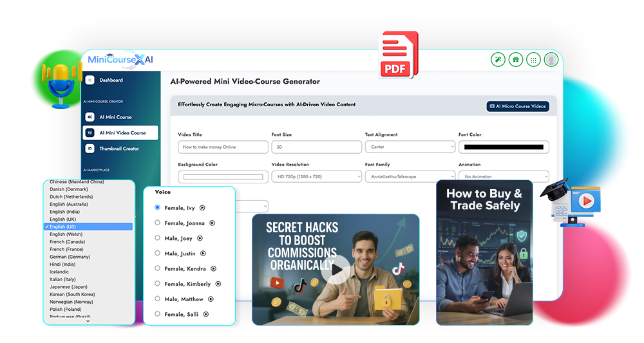Open the How to Buy & Trade Safely thumbnail
Image resolution: width=644 pixels, height=343 pixels.
(x=485, y=253)
